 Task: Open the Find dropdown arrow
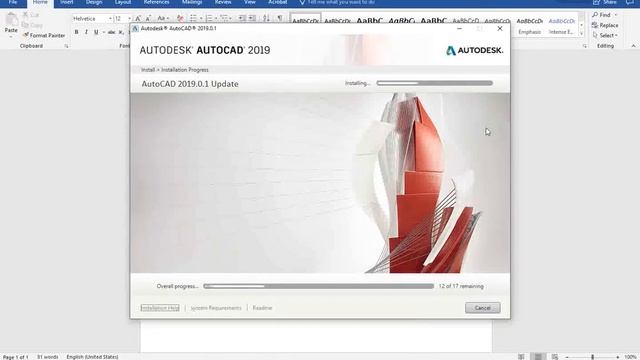[616, 15]
